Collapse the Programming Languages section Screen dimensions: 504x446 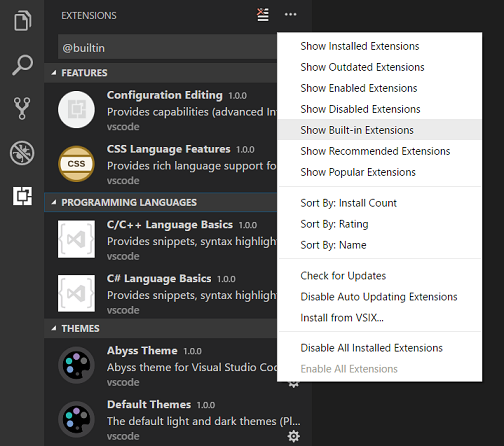pos(54,202)
